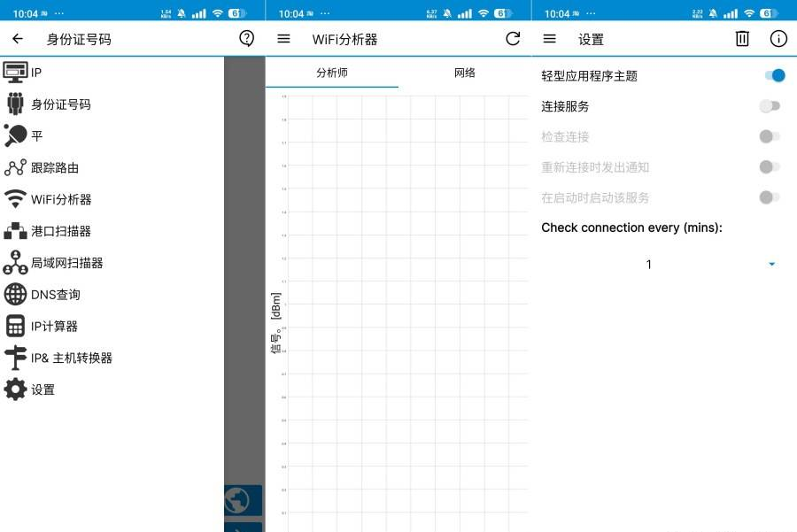Toggle the 检查连接 switch
The height and width of the screenshot is (532, 797).
click(770, 136)
